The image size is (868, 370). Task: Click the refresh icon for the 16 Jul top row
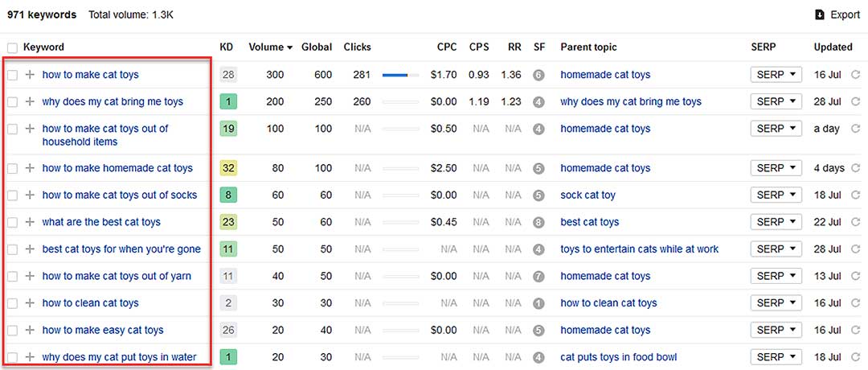856,75
